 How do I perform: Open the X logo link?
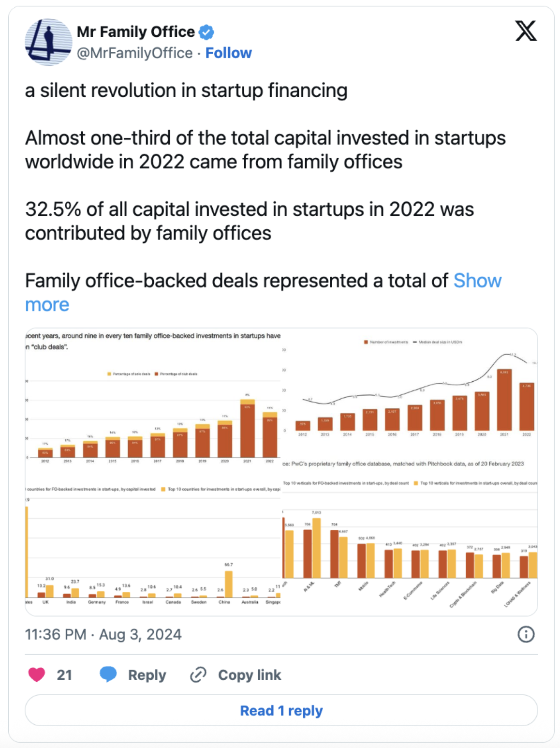pos(526,31)
